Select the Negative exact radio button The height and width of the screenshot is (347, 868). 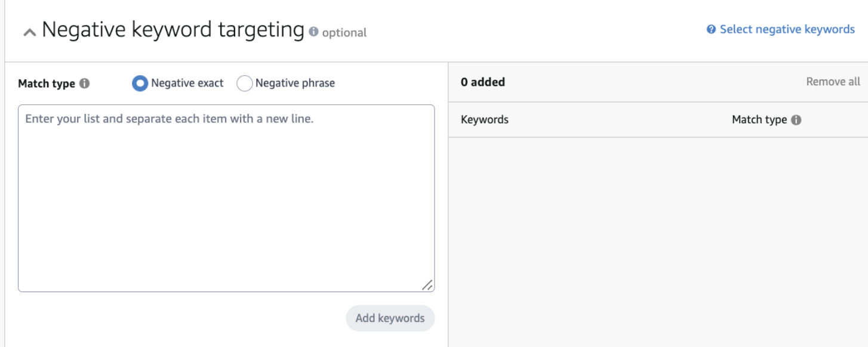pyautogui.click(x=140, y=83)
